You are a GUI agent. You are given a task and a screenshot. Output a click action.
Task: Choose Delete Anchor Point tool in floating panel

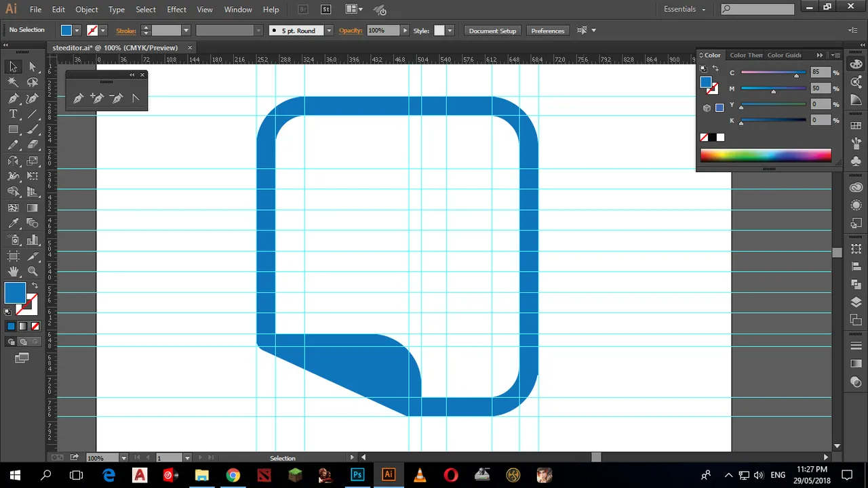tap(116, 98)
